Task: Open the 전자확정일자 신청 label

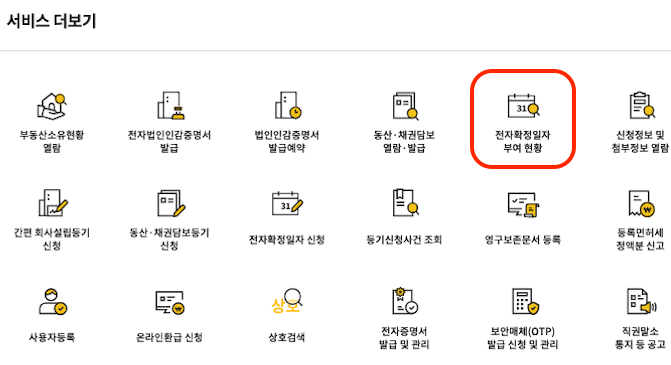Action: click(x=287, y=240)
